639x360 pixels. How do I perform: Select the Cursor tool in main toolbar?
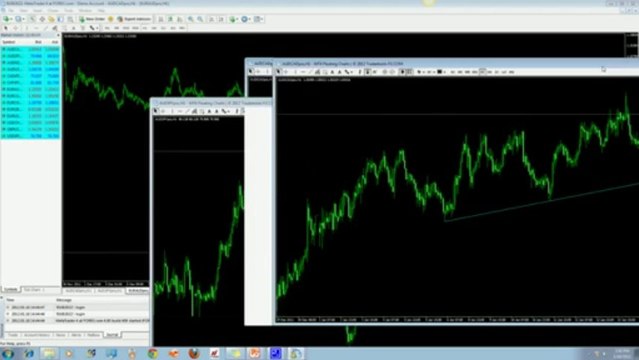tap(6, 28)
